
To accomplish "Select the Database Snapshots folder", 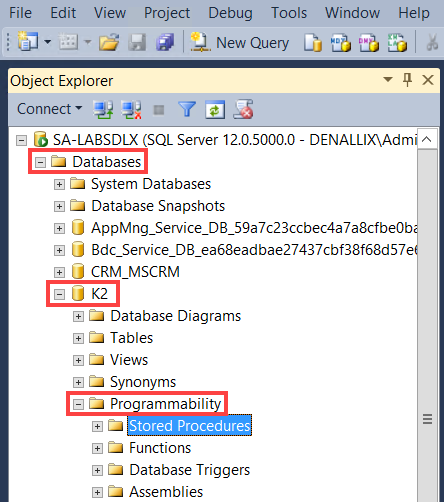I will point(158,206).
